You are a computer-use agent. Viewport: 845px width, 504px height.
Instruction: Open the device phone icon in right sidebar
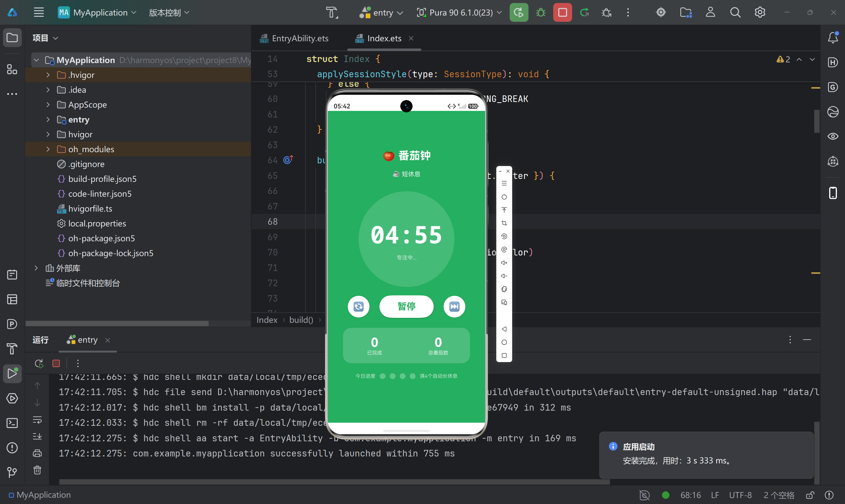[x=833, y=193]
